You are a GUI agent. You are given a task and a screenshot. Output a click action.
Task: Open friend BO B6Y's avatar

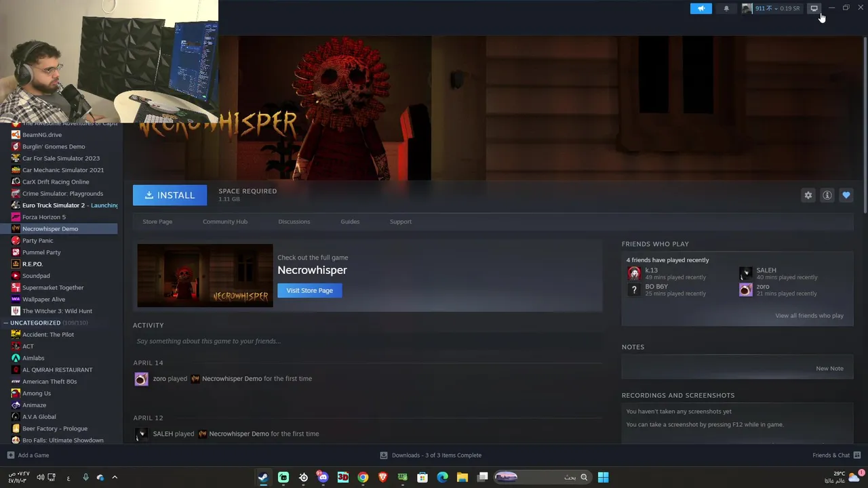click(x=634, y=289)
